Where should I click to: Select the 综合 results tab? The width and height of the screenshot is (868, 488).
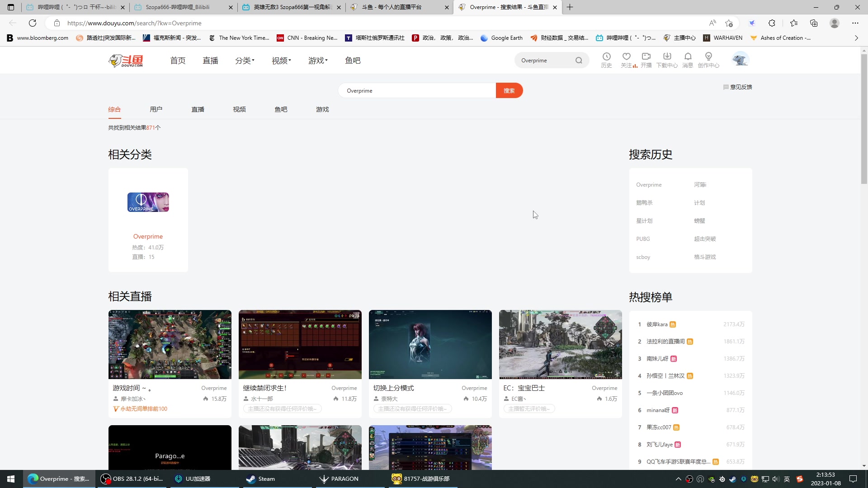click(114, 109)
